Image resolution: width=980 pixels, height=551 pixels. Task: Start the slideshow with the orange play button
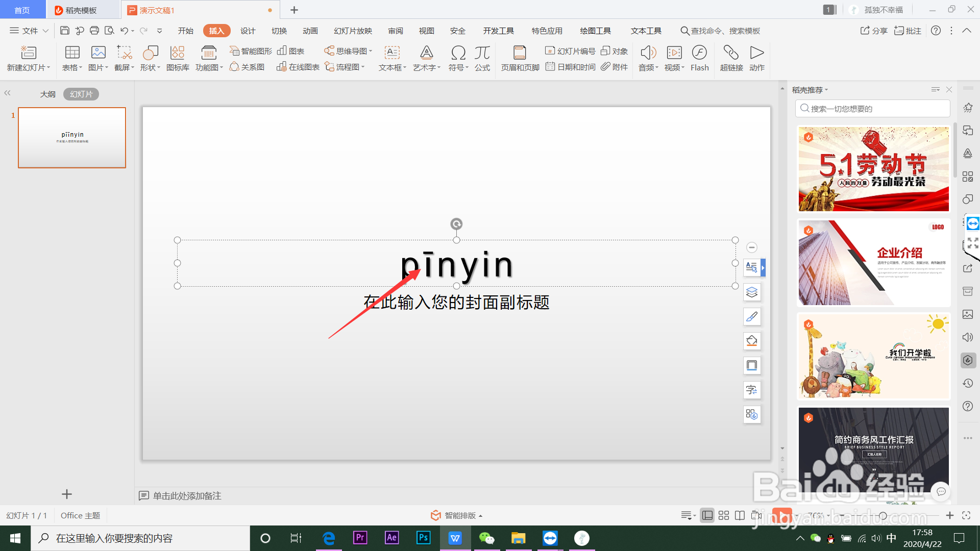781,515
